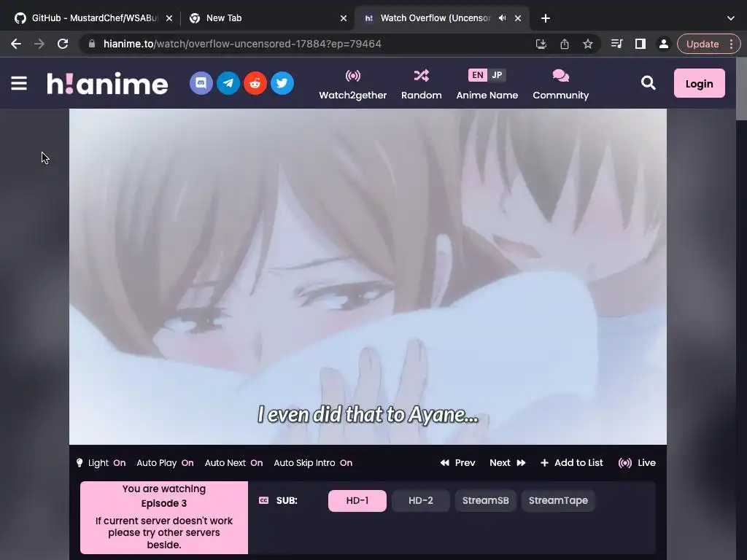Toggle Auto Play setting

pyautogui.click(x=165, y=463)
